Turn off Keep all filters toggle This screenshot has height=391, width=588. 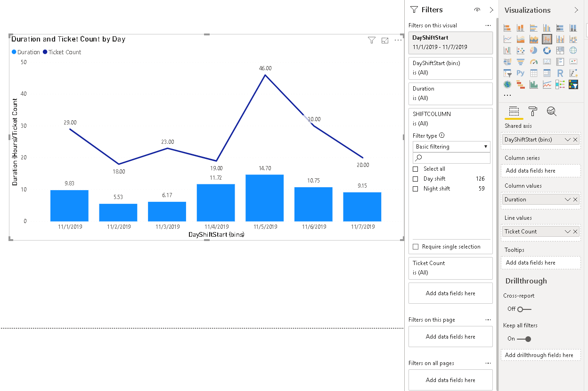(x=524, y=339)
